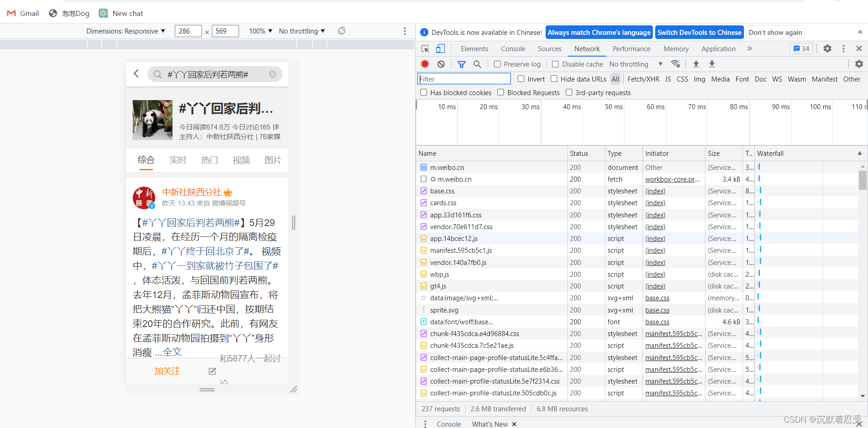Switch to the Application tab

718,48
